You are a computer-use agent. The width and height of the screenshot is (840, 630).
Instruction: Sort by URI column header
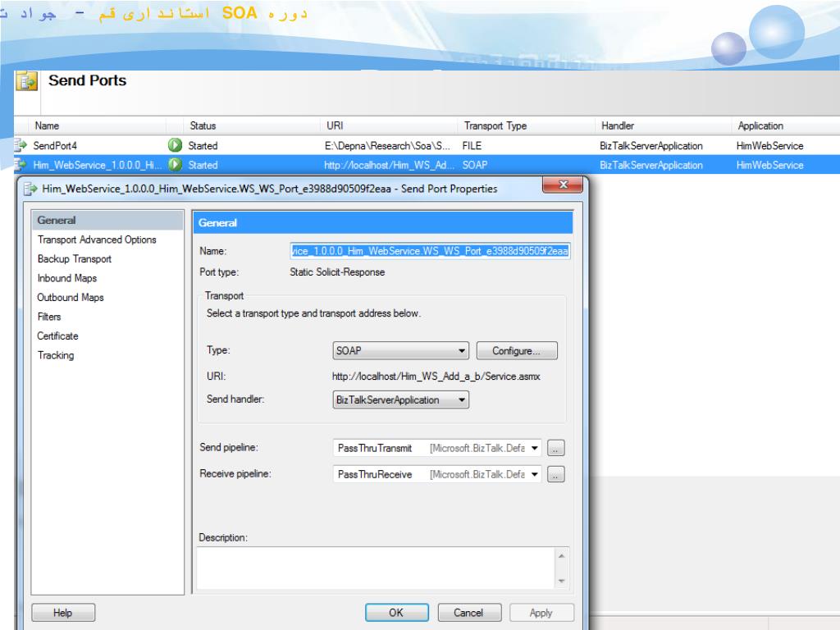[390, 126]
